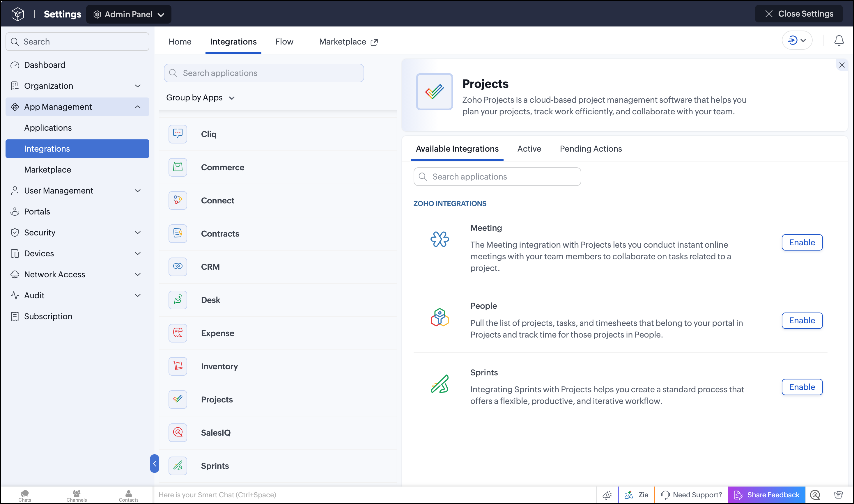Select the Pending Actions tab

(x=591, y=149)
